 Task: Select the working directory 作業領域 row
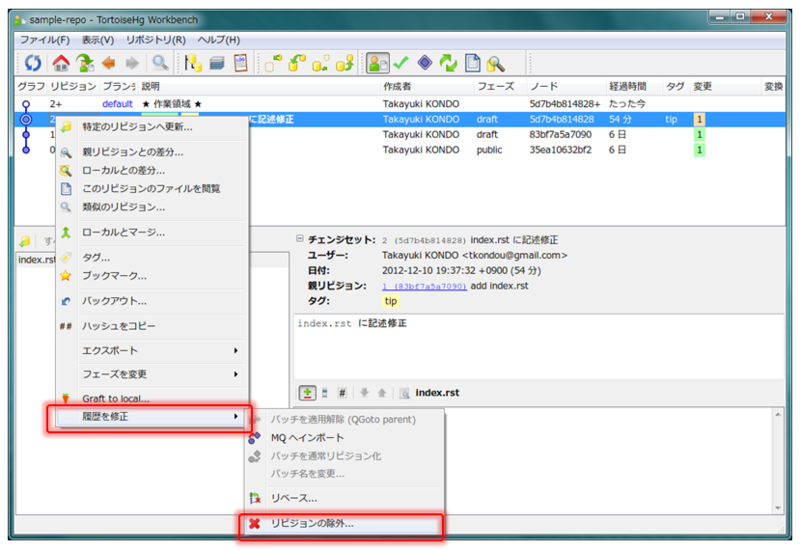(x=400, y=104)
